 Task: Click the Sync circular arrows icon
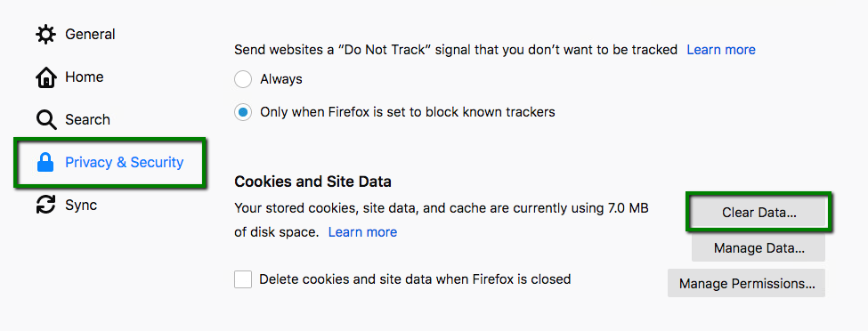(x=45, y=205)
